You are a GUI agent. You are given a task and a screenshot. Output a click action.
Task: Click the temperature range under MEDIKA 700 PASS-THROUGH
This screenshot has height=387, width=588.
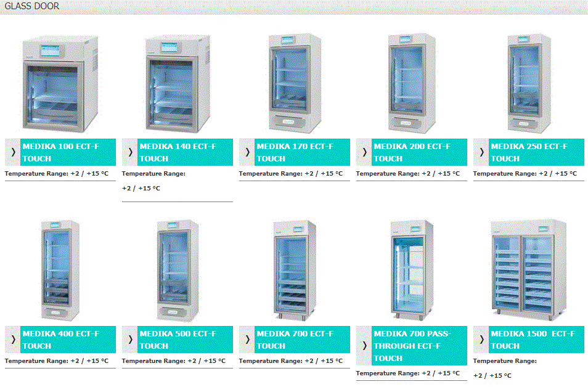click(x=408, y=373)
